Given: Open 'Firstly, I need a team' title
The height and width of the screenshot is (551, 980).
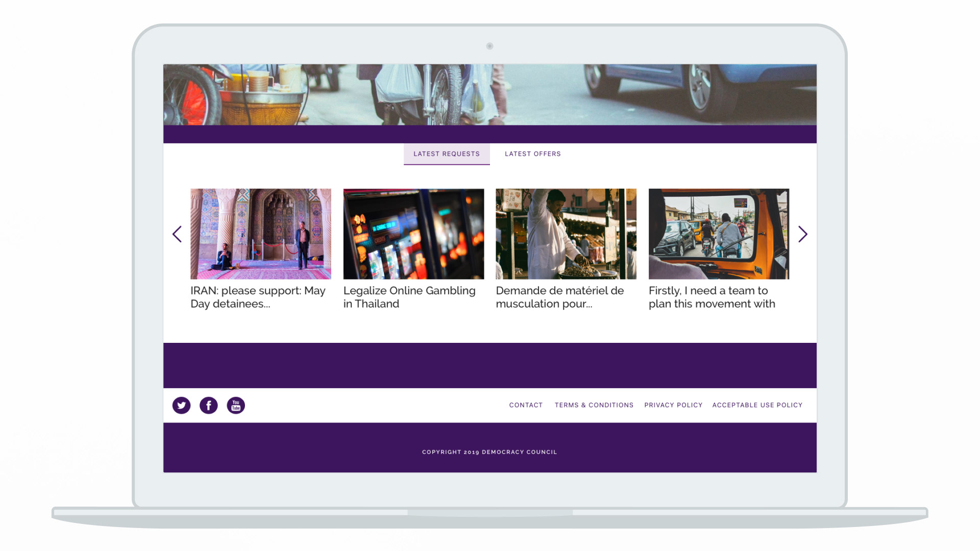Looking at the screenshot, I should point(712,297).
